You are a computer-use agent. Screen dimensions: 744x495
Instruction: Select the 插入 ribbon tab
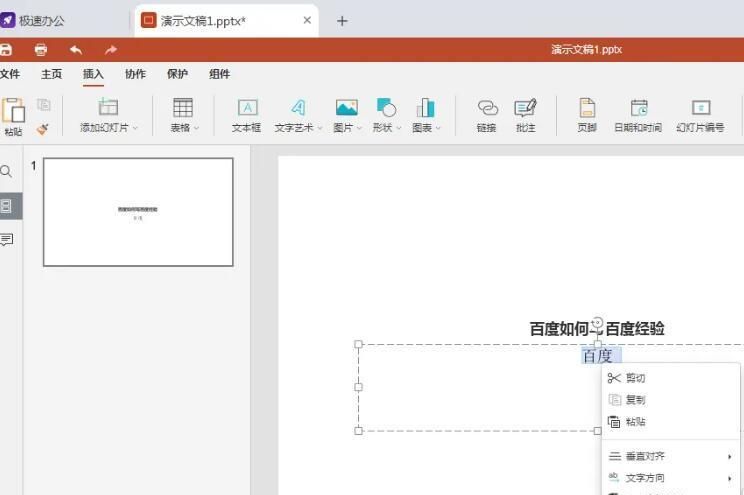coord(93,74)
